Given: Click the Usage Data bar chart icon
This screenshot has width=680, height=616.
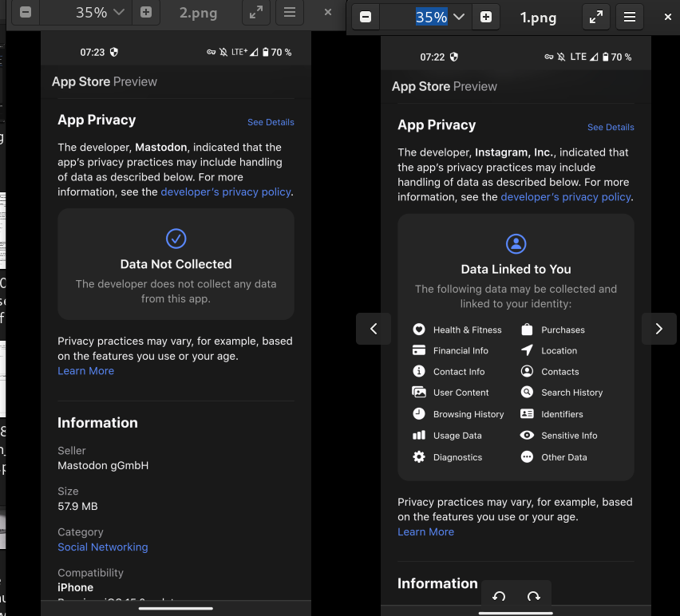Looking at the screenshot, I should click(x=419, y=435).
